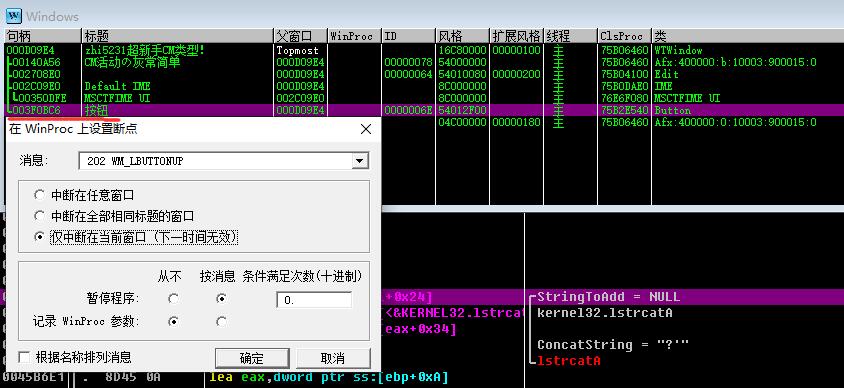Sort by the 句柄 column header

click(x=43, y=36)
